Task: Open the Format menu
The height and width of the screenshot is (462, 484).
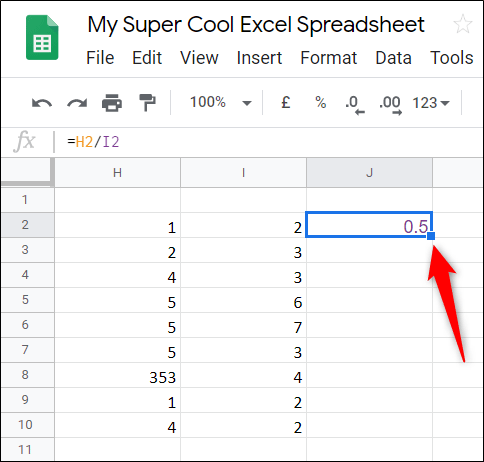Action: click(329, 58)
